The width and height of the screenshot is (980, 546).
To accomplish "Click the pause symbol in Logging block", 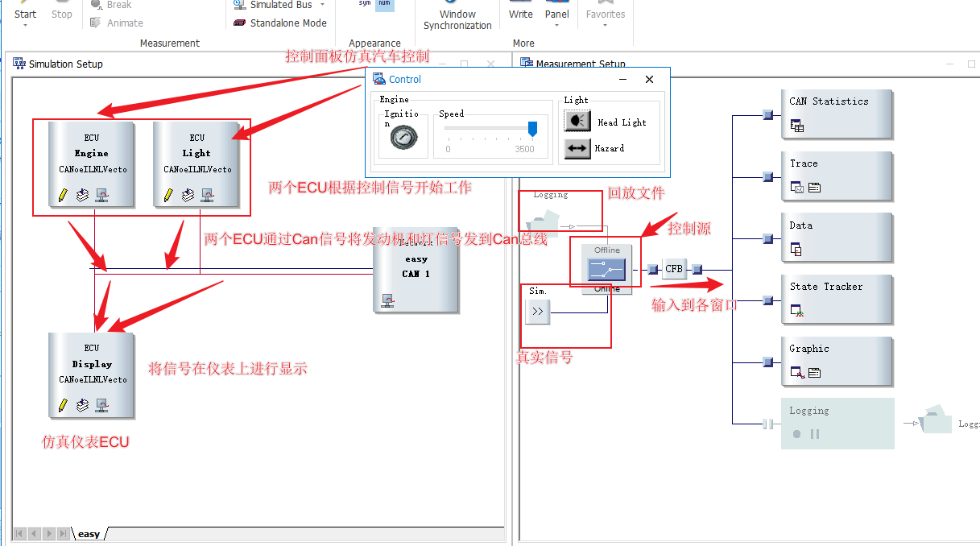I will (x=815, y=434).
